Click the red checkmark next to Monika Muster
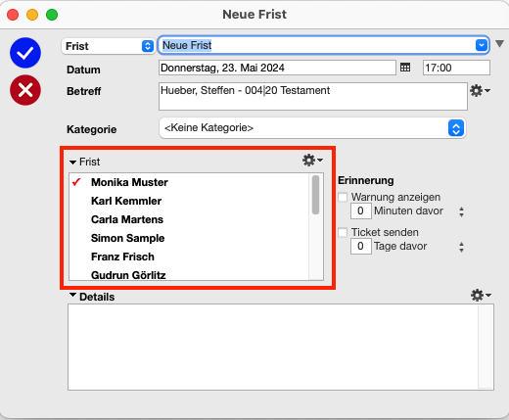The image size is (509, 420). (76, 182)
